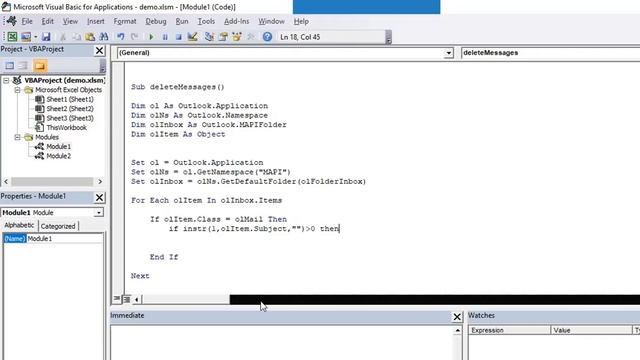The image size is (640, 360).
Task: Open the Edit menu
Action: coord(47,21)
